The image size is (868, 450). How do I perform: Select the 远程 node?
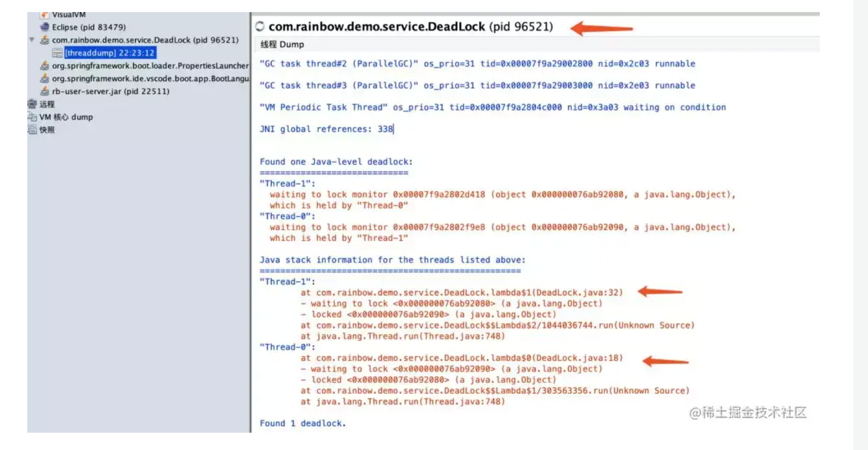click(x=47, y=104)
